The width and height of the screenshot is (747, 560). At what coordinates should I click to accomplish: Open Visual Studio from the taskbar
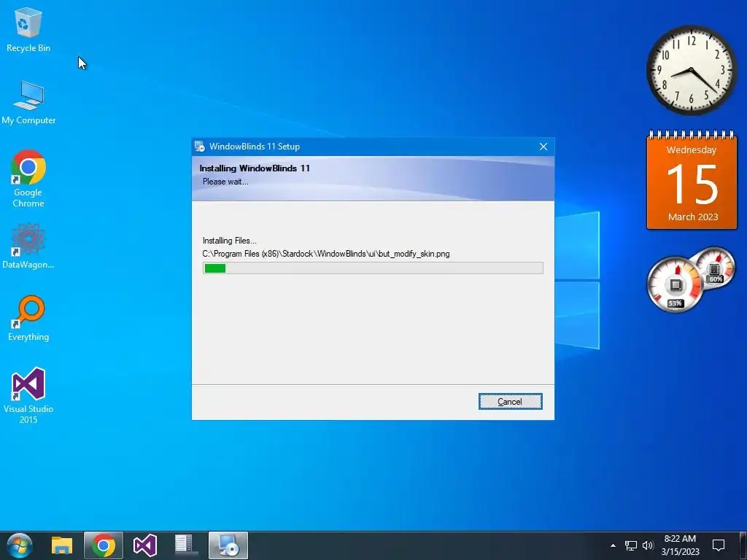145,545
